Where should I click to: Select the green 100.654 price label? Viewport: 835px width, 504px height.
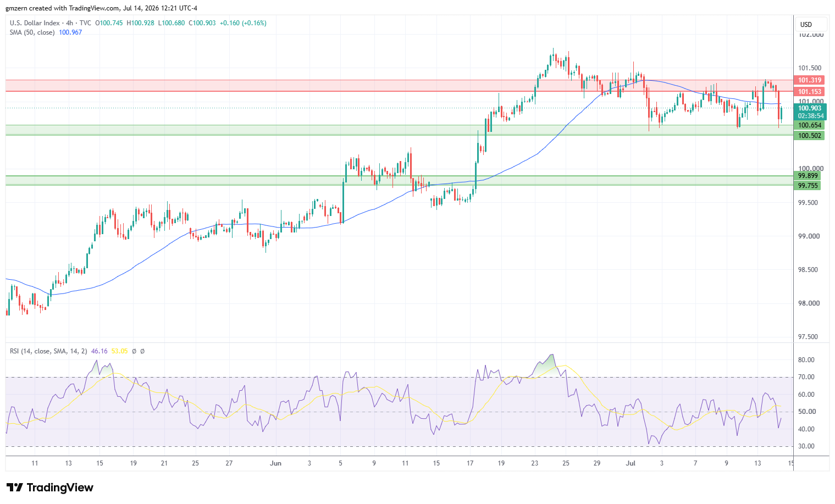click(x=810, y=125)
